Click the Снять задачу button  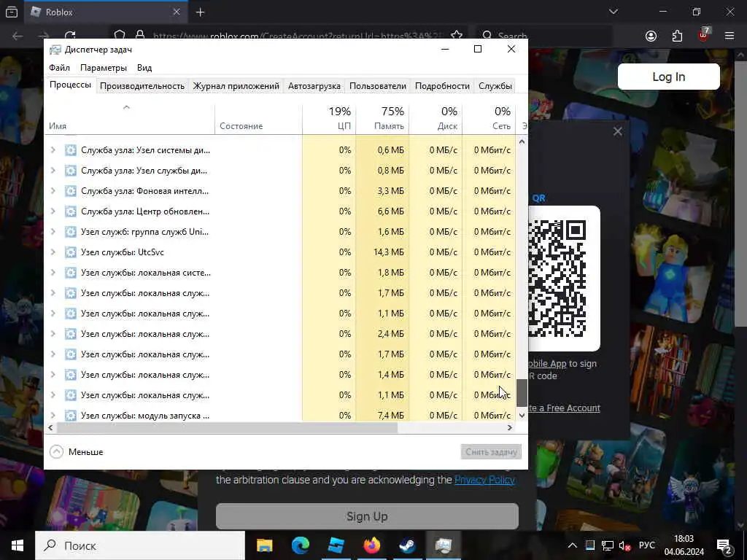(x=491, y=452)
